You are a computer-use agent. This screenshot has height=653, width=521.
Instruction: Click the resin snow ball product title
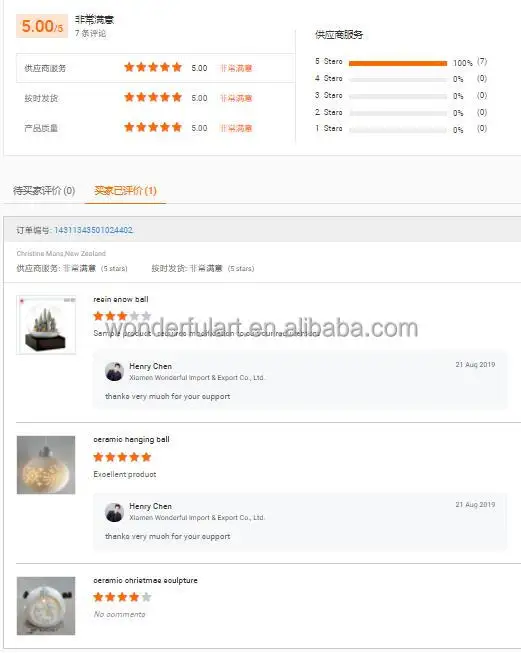[121, 299]
